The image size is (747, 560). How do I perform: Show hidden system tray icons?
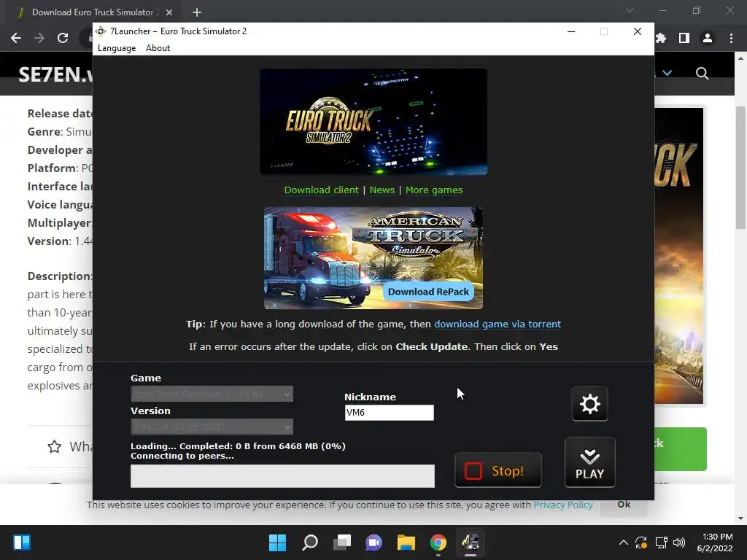[623, 542]
